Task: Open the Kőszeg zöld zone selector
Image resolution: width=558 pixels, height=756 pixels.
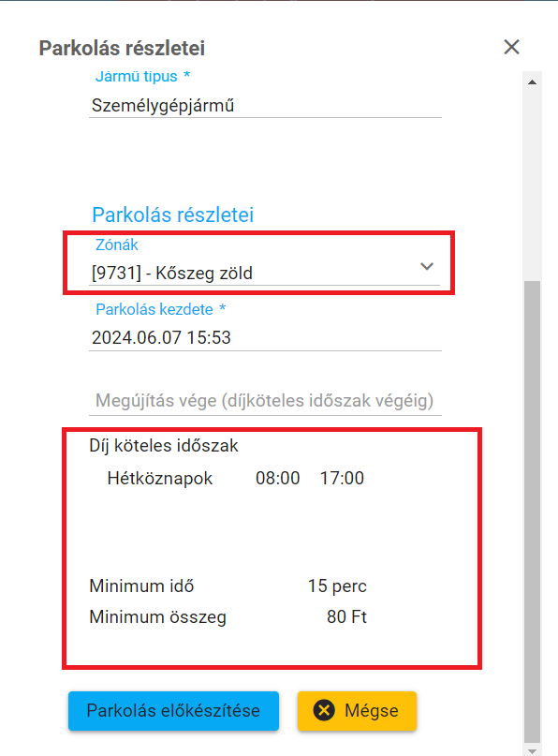Action: [x=265, y=273]
